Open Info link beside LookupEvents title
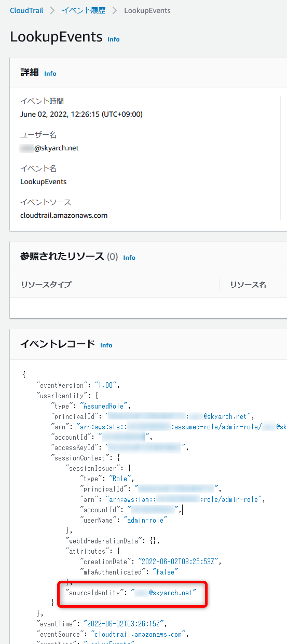The image size is (287, 644). pyautogui.click(x=113, y=39)
